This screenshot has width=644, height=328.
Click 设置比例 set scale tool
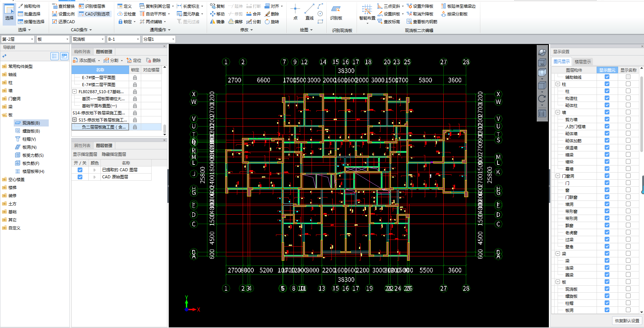click(x=64, y=14)
